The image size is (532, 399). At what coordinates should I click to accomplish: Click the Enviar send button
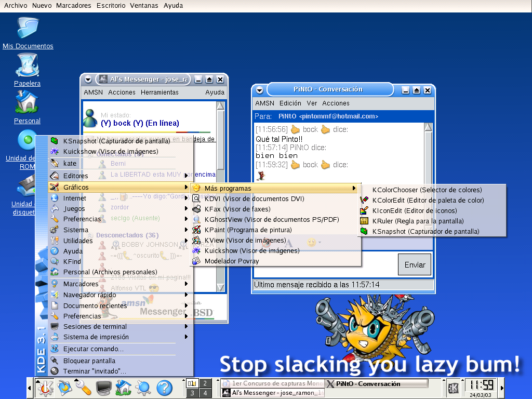coord(415,264)
